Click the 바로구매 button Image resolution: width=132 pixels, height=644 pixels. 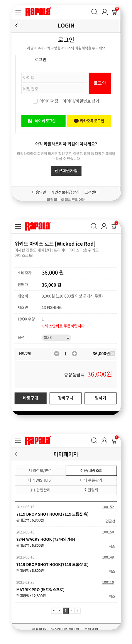click(31, 398)
